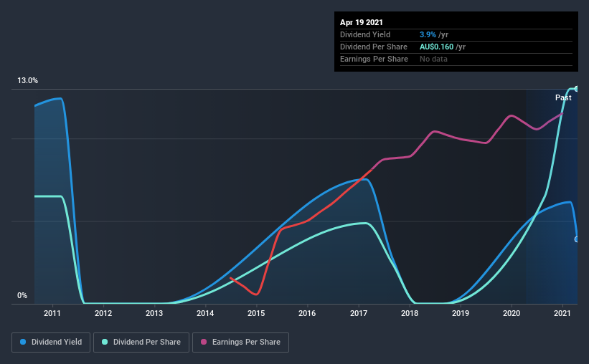Click 'No data' in the Earnings Per Share row
This screenshot has width=589, height=364.
tap(433, 59)
